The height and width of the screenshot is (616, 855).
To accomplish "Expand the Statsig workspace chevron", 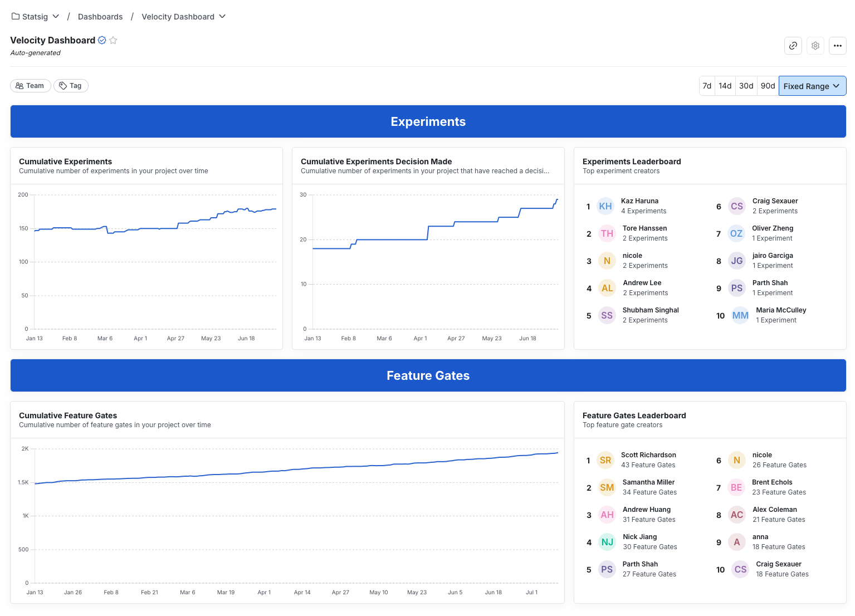I will click(56, 16).
